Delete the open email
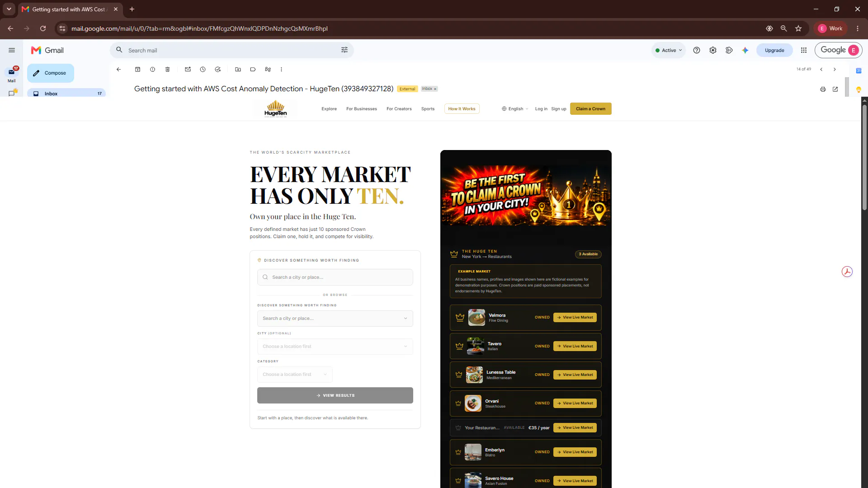This screenshot has height=488, width=868. pos(167,70)
